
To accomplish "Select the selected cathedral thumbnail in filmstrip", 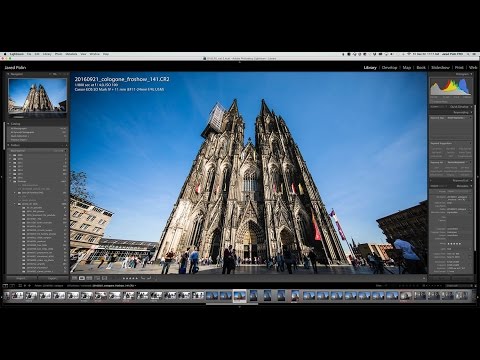I will click(x=240, y=295).
